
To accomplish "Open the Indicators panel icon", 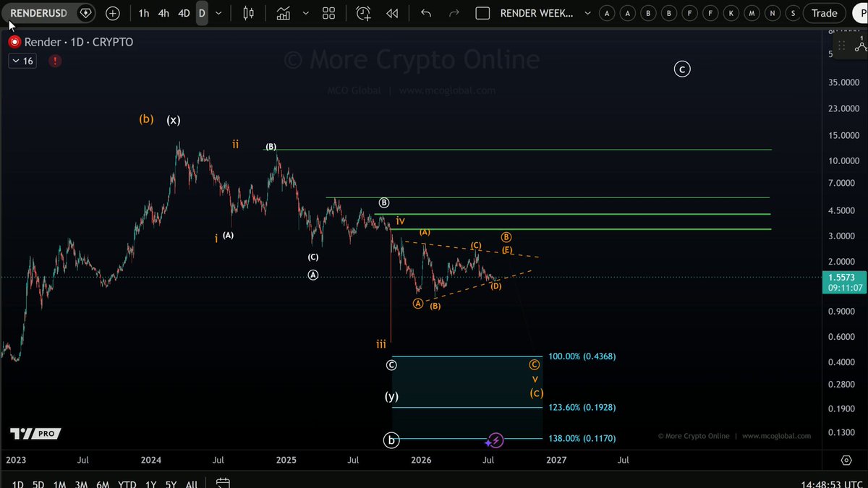I will pyautogui.click(x=283, y=13).
